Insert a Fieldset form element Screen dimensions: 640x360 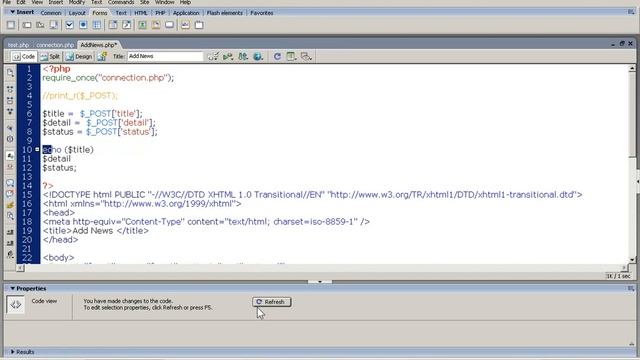point(199,25)
